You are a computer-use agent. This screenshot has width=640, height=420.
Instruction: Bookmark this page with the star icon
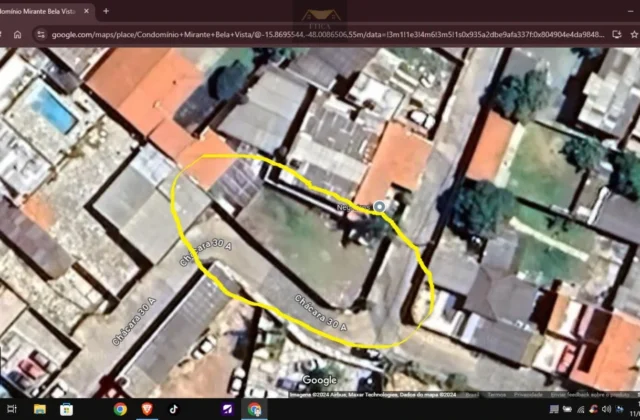tap(634, 35)
